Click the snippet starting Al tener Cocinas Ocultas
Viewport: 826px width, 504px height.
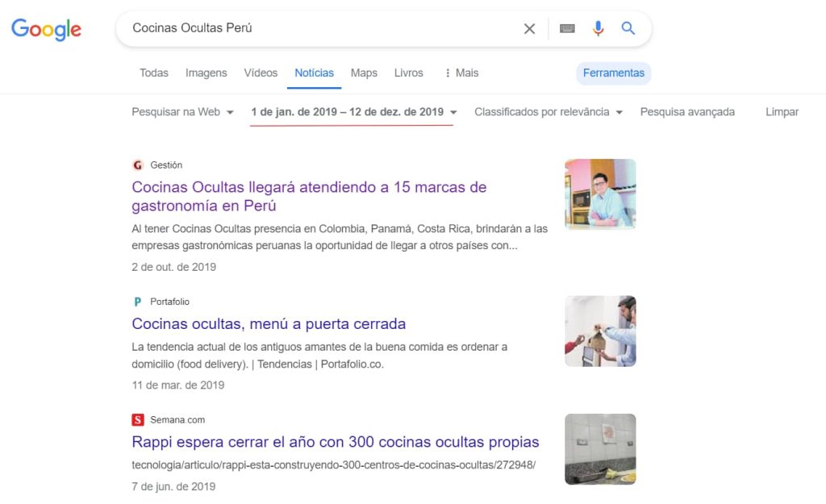coord(340,237)
